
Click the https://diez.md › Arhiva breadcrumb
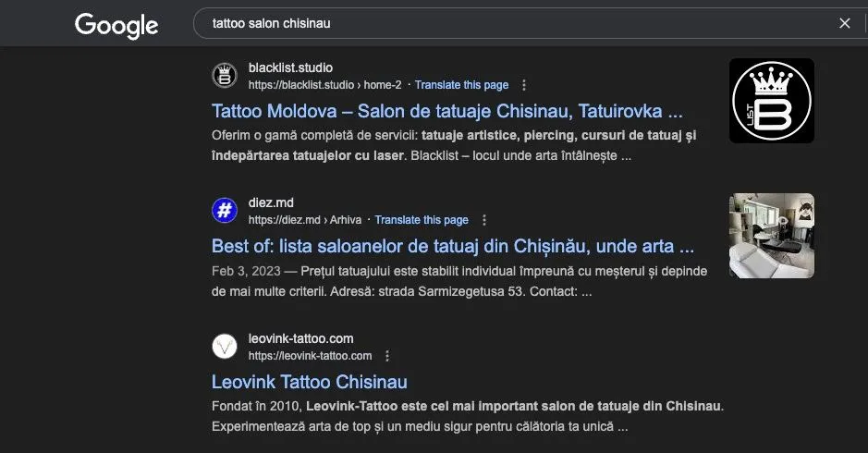(304, 220)
